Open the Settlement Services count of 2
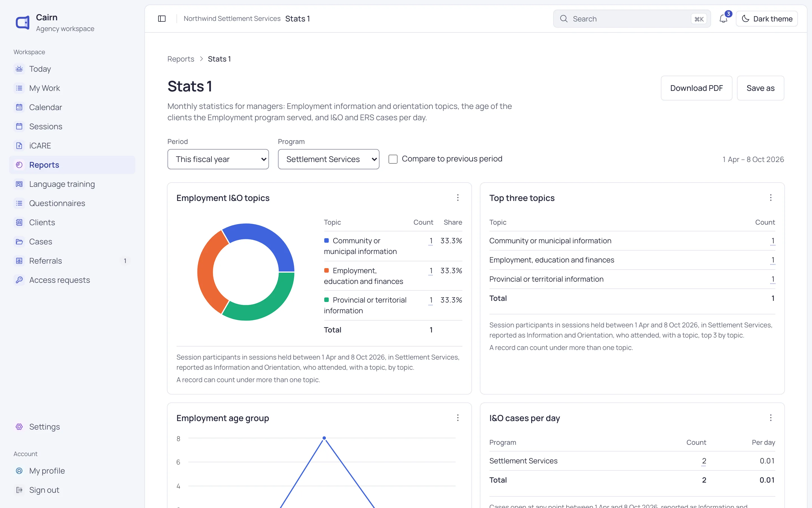 704,461
